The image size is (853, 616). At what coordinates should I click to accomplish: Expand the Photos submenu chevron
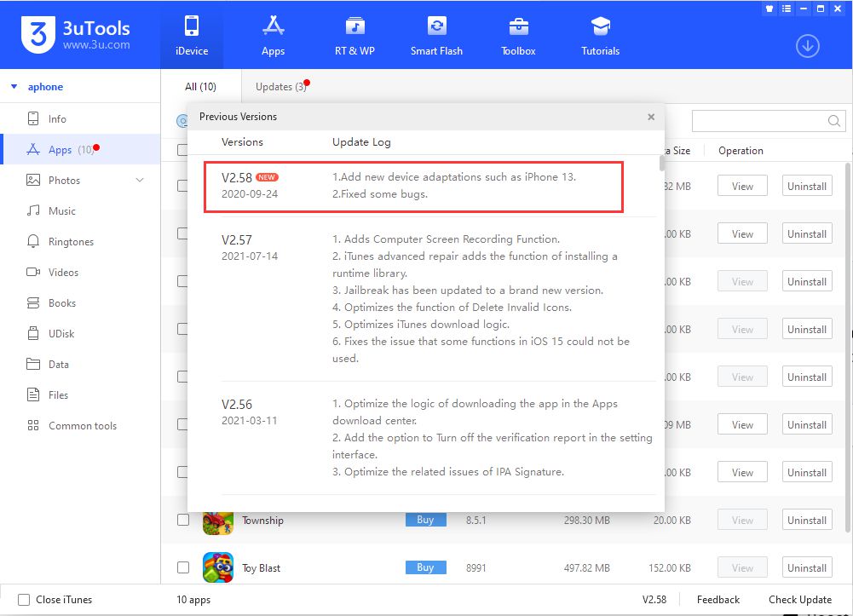140,180
